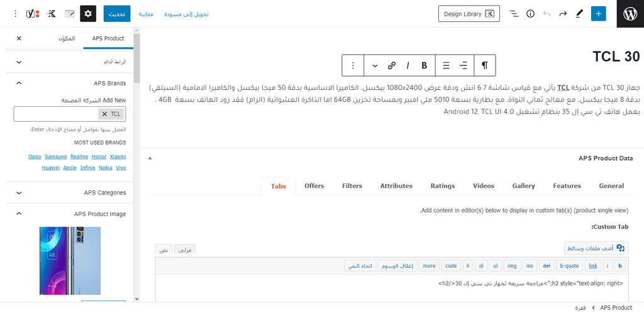Click the justify alignment icon in block toolbar
Viewport: 644px width, 313px height.
[446, 65]
